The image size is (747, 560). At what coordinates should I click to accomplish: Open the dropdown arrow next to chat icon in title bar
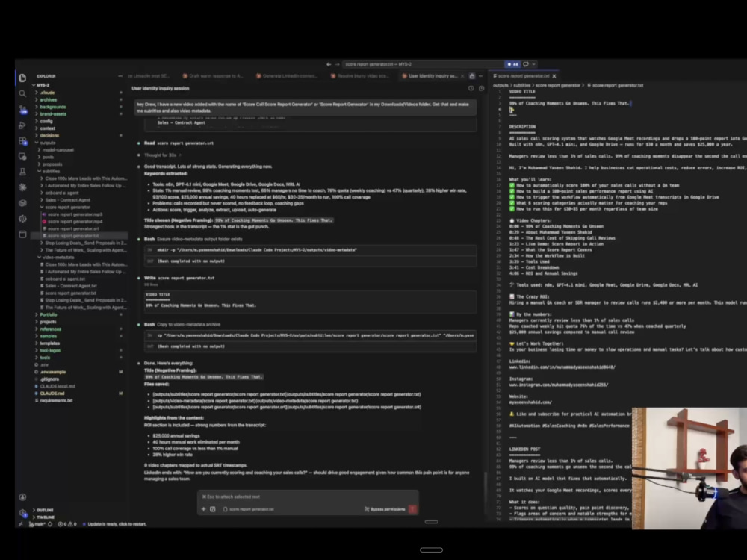tap(534, 64)
